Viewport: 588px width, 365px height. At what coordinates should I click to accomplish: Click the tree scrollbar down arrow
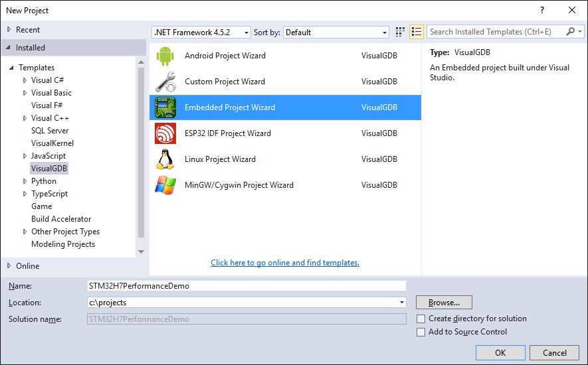pyautogui.click(x=141, y=252)
